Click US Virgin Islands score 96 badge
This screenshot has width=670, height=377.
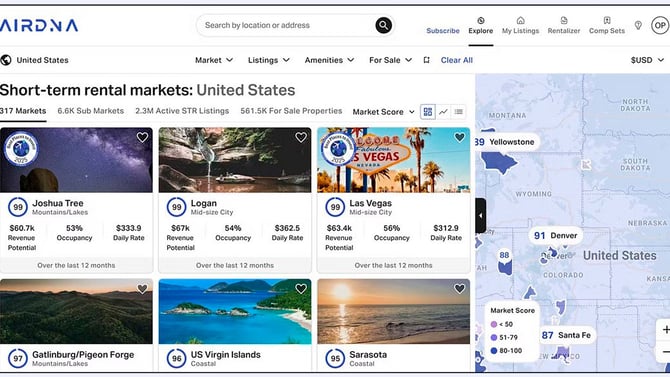coord(176,359)
